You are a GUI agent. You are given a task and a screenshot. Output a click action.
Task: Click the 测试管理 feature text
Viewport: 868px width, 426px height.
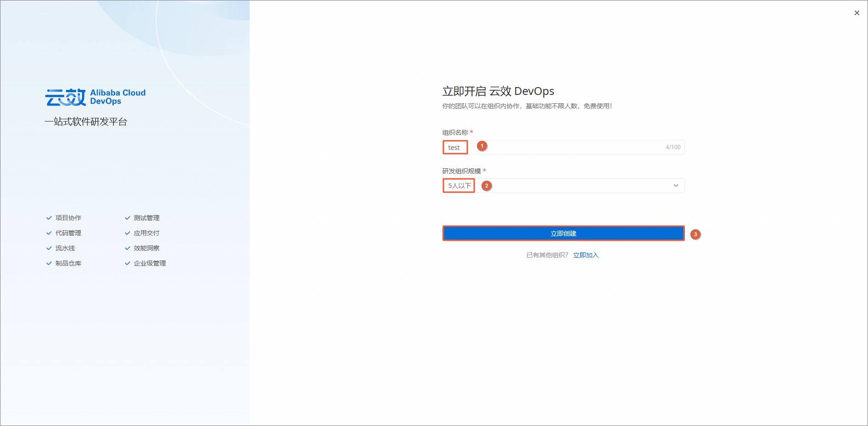[146, 218]
